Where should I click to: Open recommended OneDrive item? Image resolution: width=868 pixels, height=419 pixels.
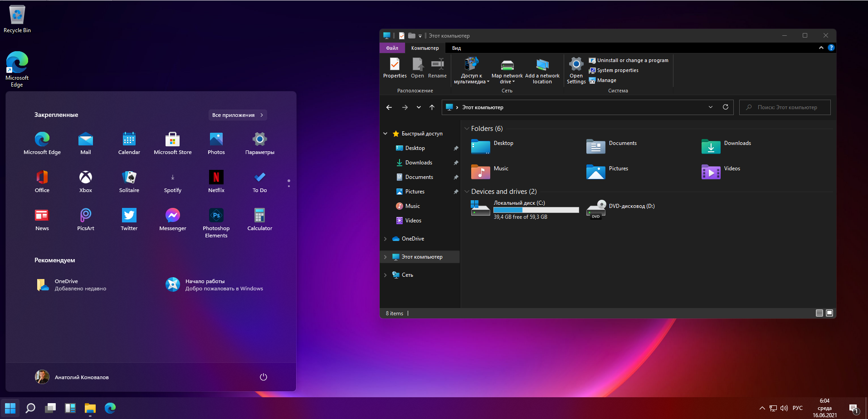point(72,285)
